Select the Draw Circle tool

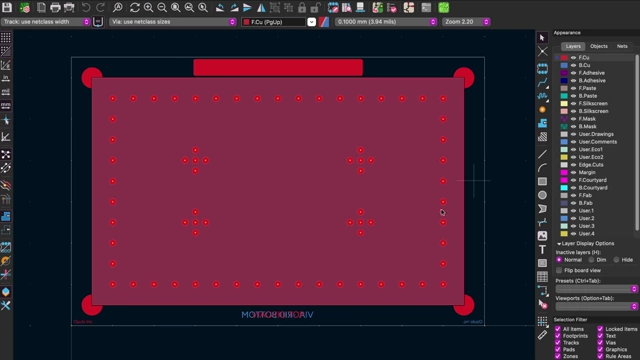(542, 195)
